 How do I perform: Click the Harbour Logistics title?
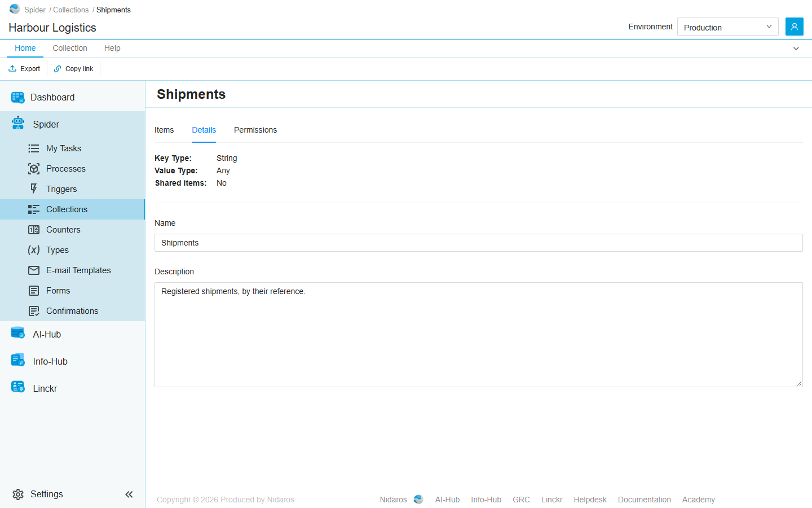(52, 28)
